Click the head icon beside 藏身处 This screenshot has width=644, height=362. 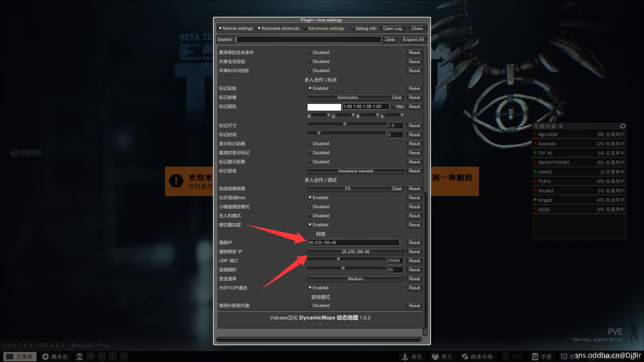[x=79, y=357]
